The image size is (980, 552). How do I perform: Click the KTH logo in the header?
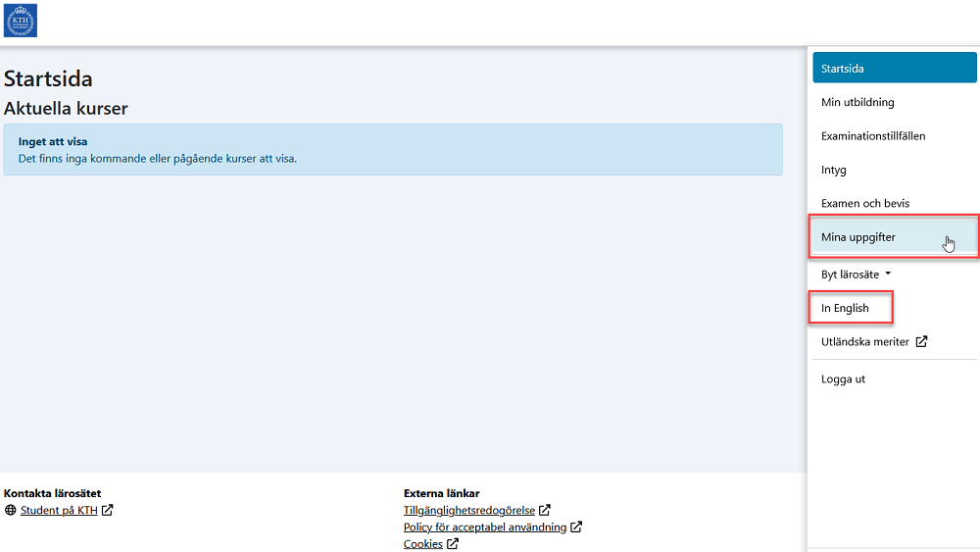[x=21, y=21]
